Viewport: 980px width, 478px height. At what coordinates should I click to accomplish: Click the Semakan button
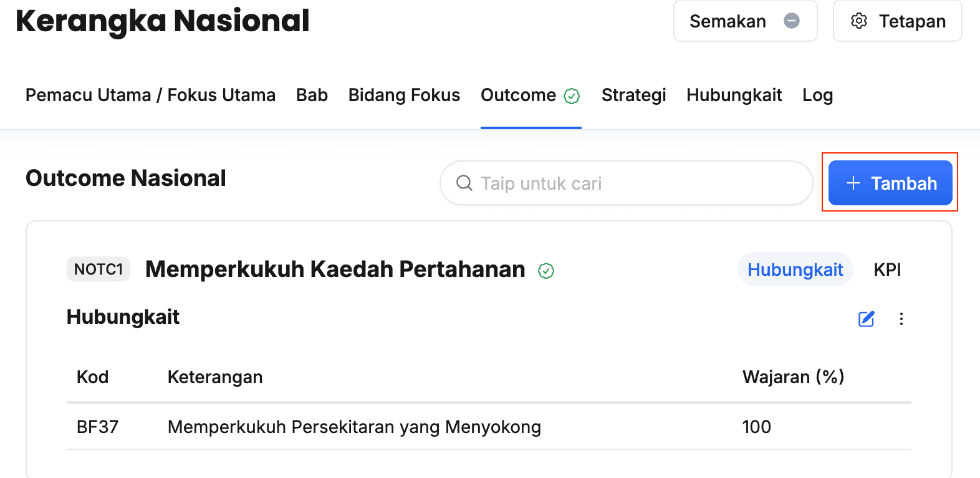(746, 21)
